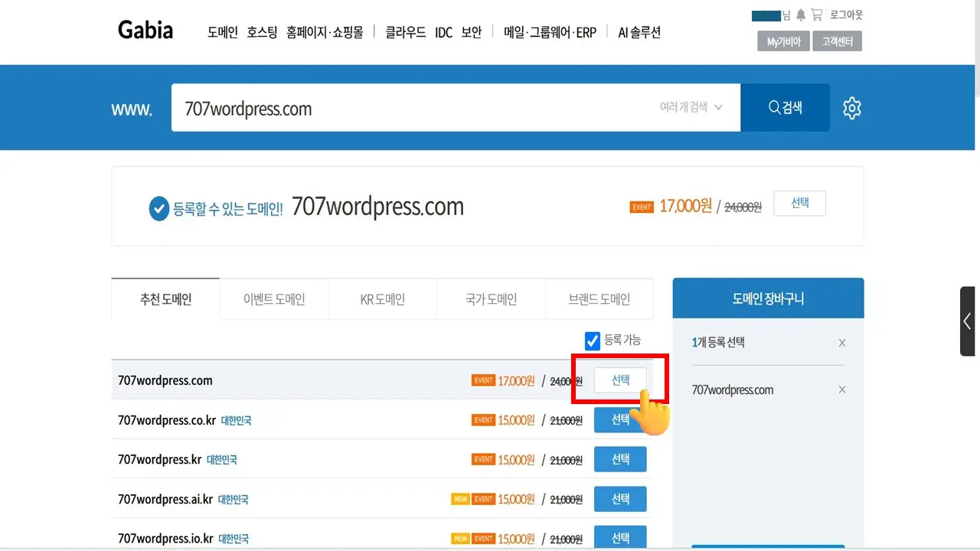Switch to 추천 도메인 tab
The width and height of the screenshot is (980, 551).
point(165,299)
